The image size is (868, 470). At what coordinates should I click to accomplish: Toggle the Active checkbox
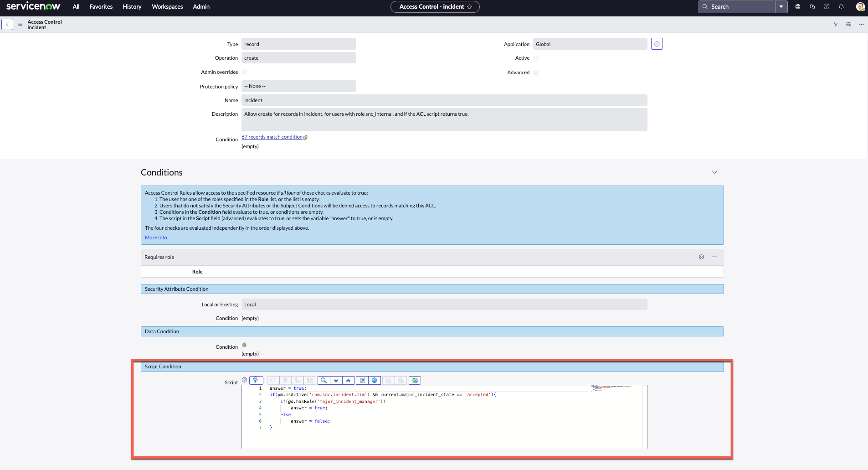[536, 58]
